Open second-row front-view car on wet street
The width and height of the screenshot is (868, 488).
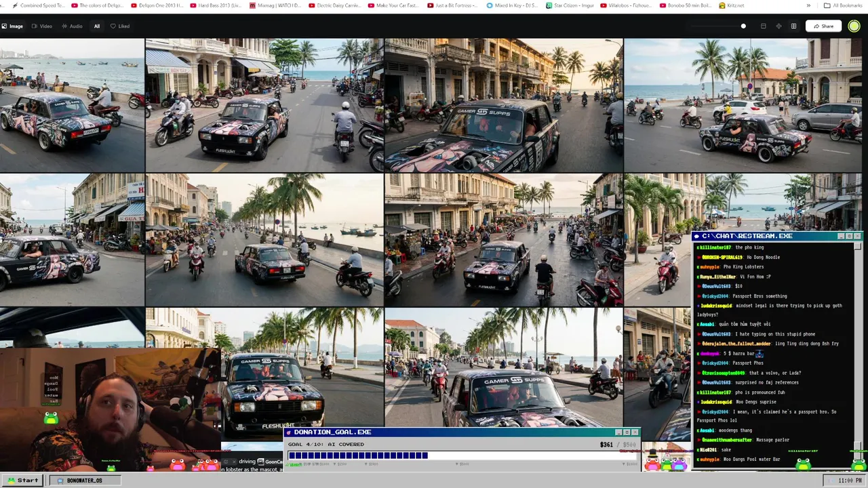click(x=504, y=240)
